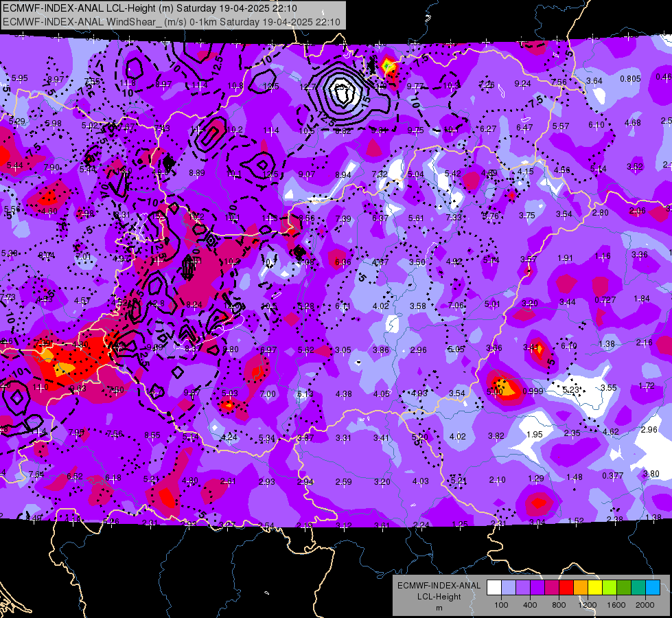Click the wind shear value 3.80

[x=651, y=474]
